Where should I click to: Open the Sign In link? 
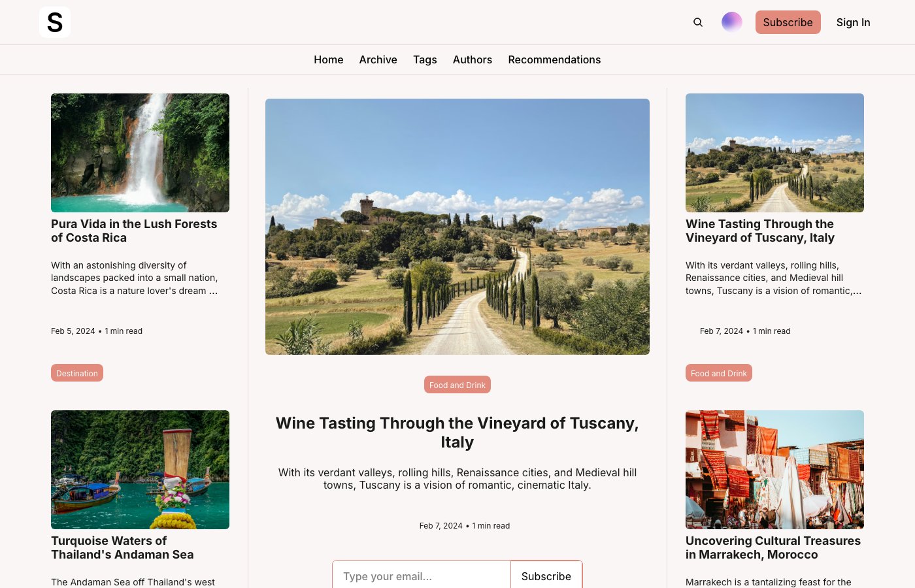(x=854, y=22)
